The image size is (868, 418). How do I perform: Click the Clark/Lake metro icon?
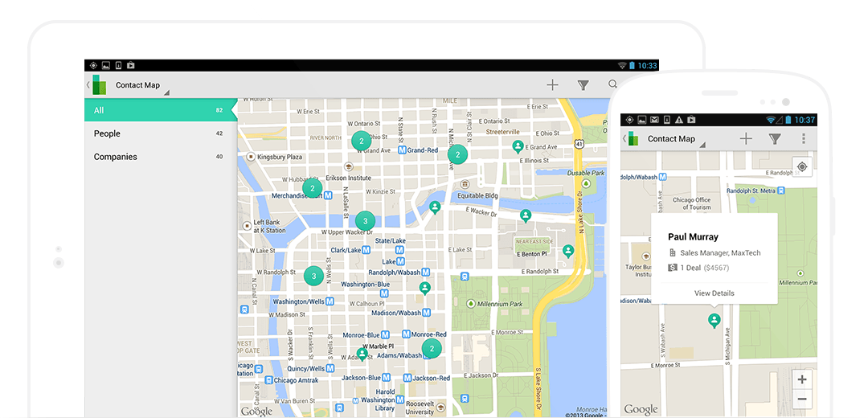pyautogui.click(x=366, y=250)
